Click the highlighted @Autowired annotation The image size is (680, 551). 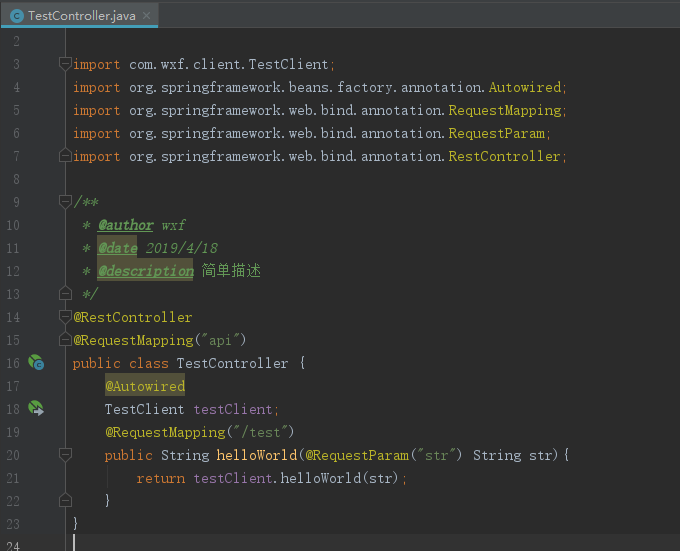145,386
